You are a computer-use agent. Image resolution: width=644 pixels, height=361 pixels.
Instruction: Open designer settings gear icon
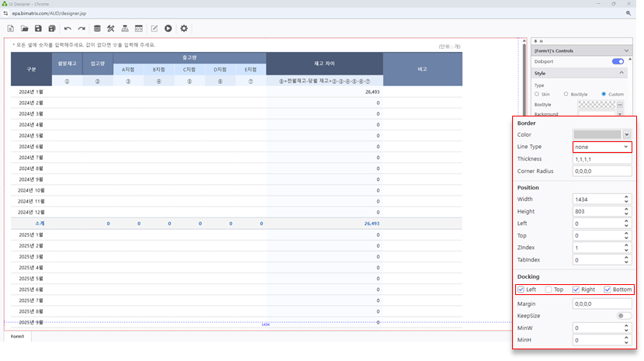[184, 29]
